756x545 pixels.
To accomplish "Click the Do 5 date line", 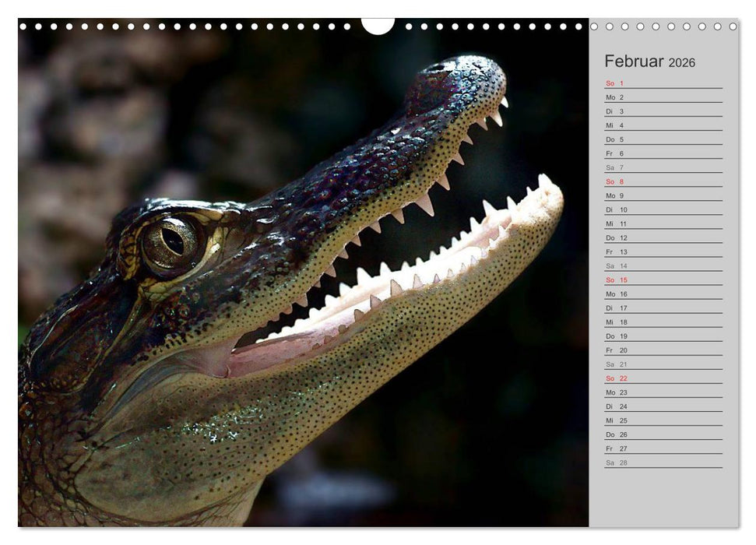I will 663,139.
